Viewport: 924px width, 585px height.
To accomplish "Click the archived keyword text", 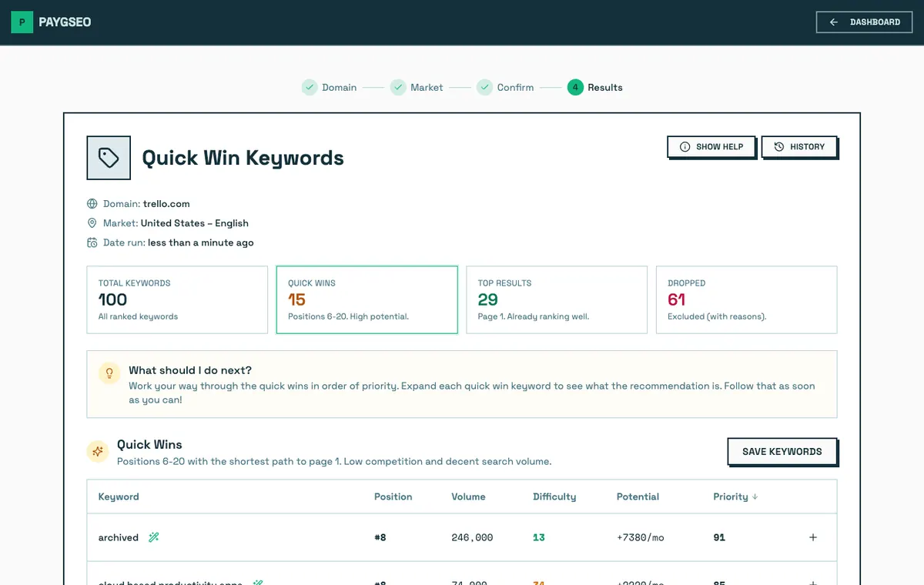I will (x=119, y=537).
